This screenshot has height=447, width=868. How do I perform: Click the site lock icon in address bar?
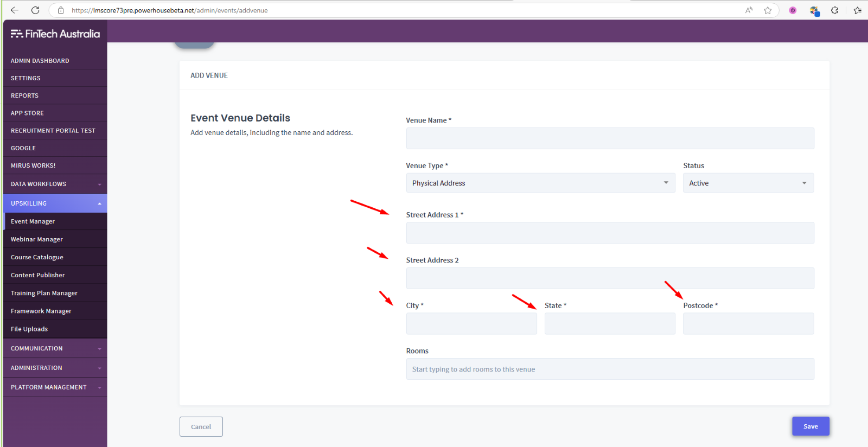(61, 10)
